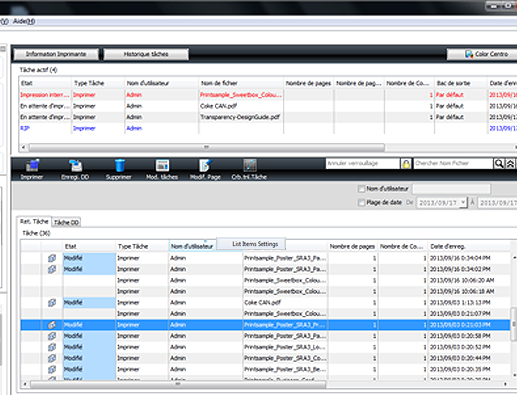
Task: Click modified icon on the Coke CAN.pdf held job
Action: click(52, 303)
